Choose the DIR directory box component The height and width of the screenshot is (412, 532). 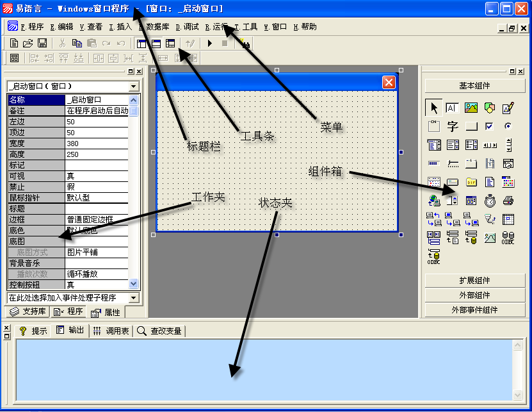click(471, 182)
